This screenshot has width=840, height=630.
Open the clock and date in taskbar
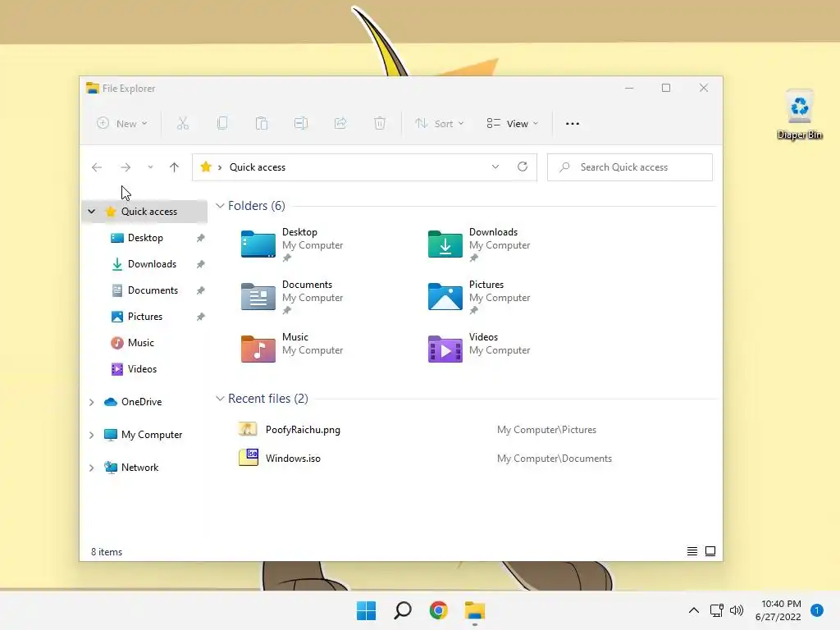click(x=778, y=610)
